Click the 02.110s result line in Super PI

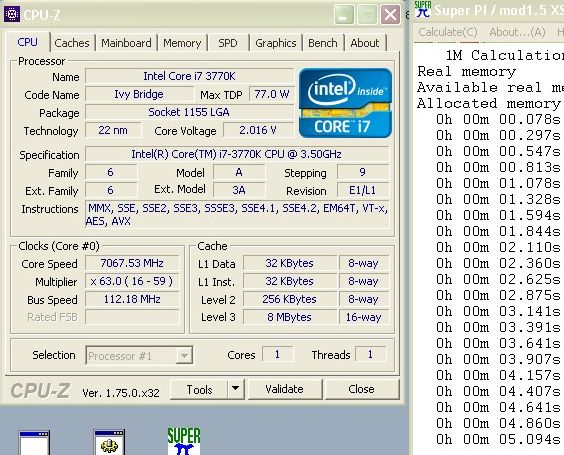(x=499, y=247)
